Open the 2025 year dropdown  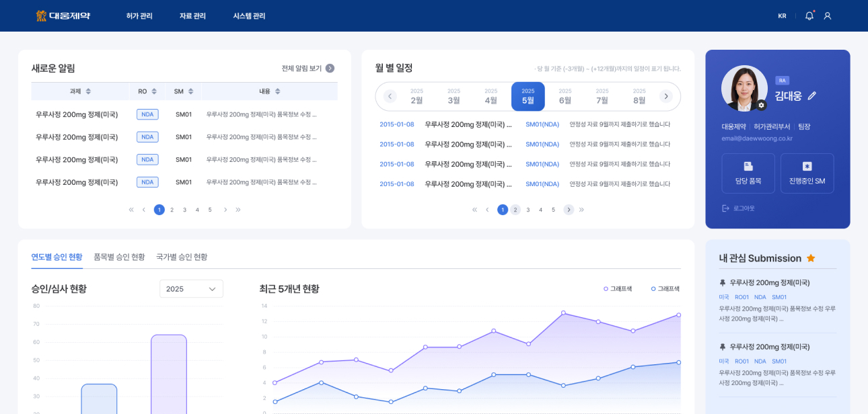click(x=191, y=289)
